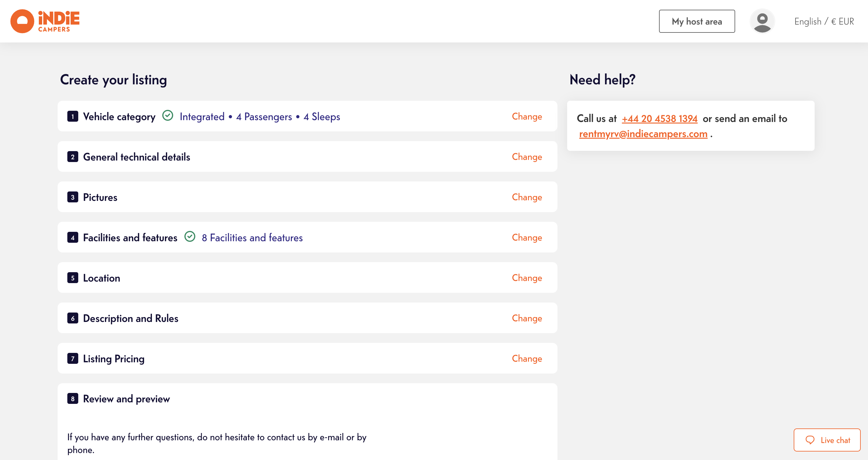The image size is (868, 460).
Task: Email rentmyrv@indiecampers.com link
Action: [643, 134]
